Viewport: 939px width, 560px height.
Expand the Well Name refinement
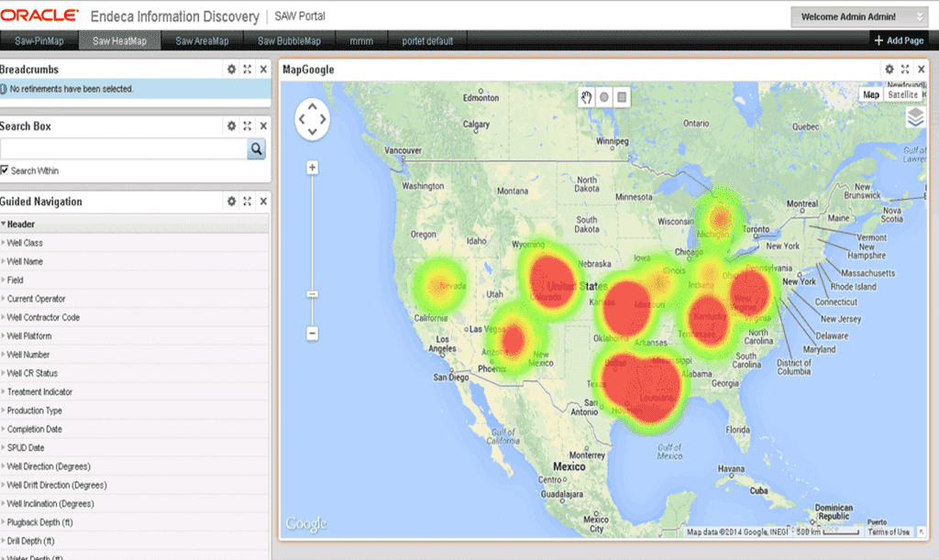(x=4, y=261)
